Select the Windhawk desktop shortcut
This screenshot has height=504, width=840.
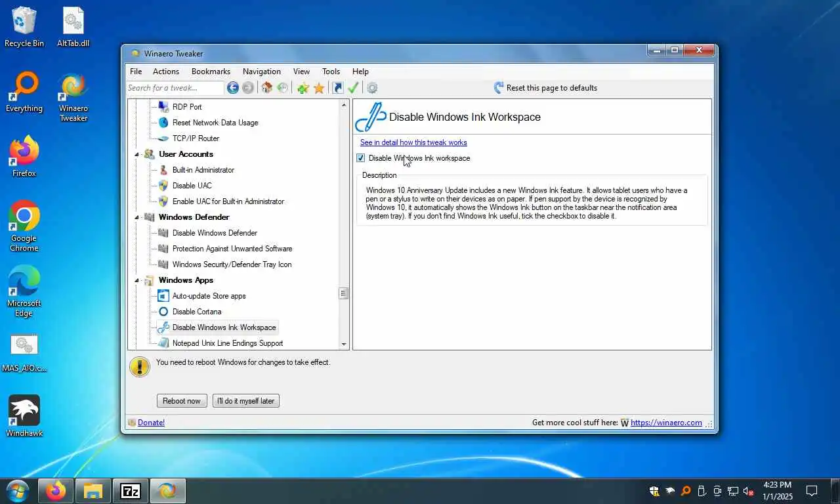click(24, 416)
